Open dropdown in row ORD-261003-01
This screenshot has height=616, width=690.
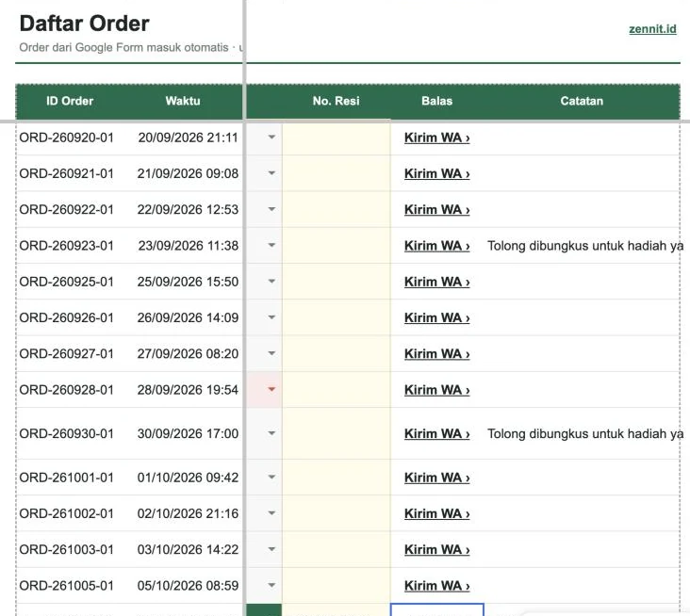click(x=271, y=549)
